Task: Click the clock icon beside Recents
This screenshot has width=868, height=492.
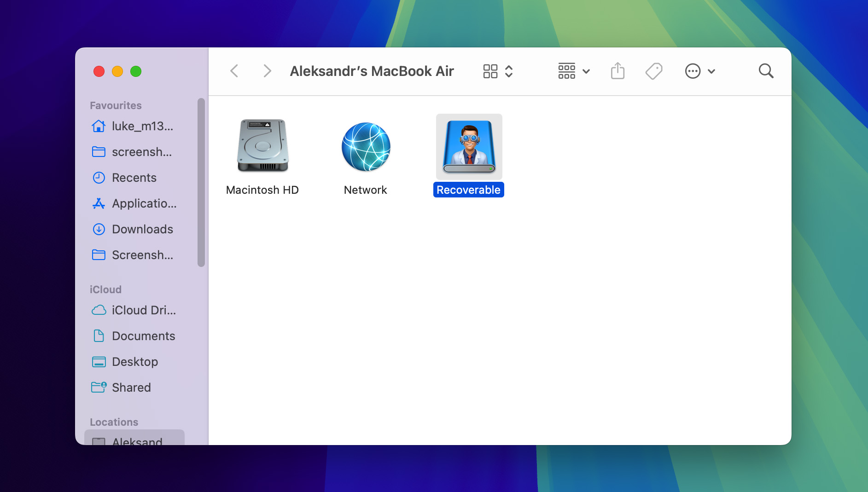Action: point(99,178)
